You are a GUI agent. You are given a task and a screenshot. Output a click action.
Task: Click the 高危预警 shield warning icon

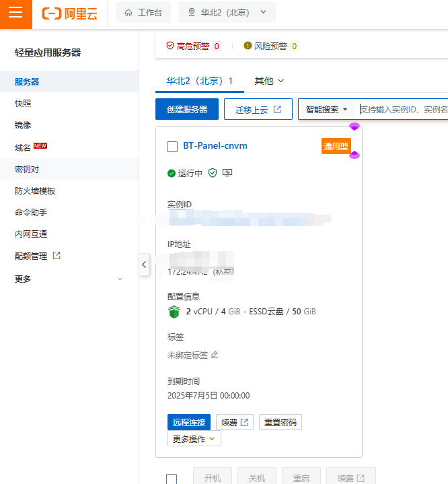(170, 46)
